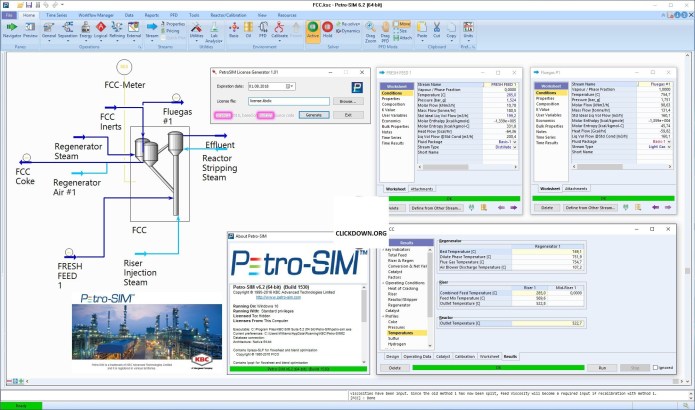Expand Fluid Package dropdown in Fluegas #1
The image size is (695, 410).
(x=669, y=141)
